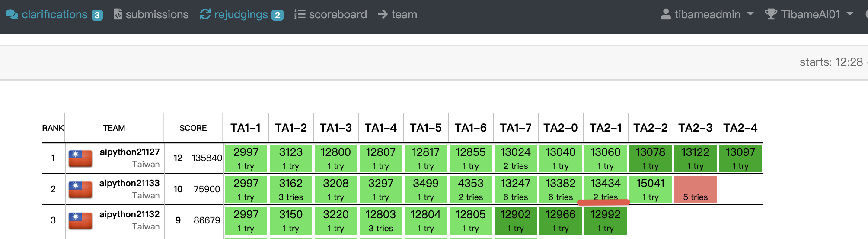
Task: Click the clarifications speech bubble icon
Action: (12, 14)
